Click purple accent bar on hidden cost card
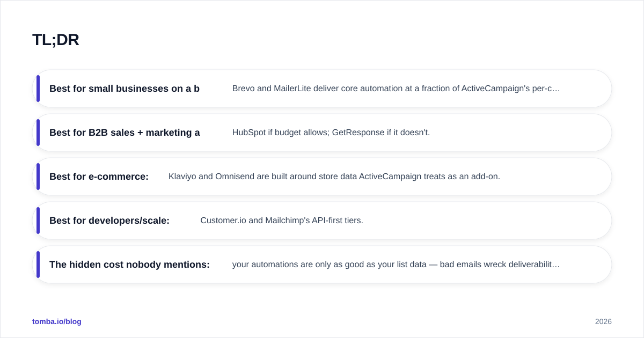The width and height of the screenshot is (644, 338). point(38,264)
